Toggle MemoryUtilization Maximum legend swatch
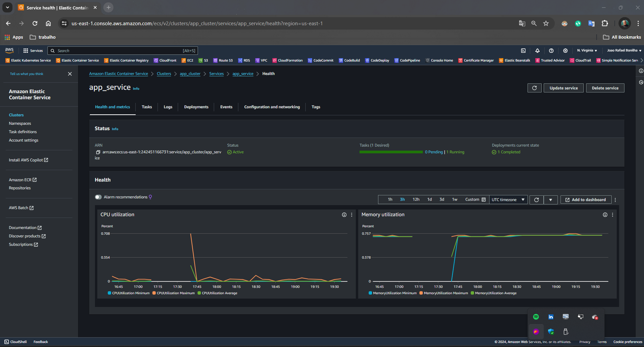 click(421, 293)
